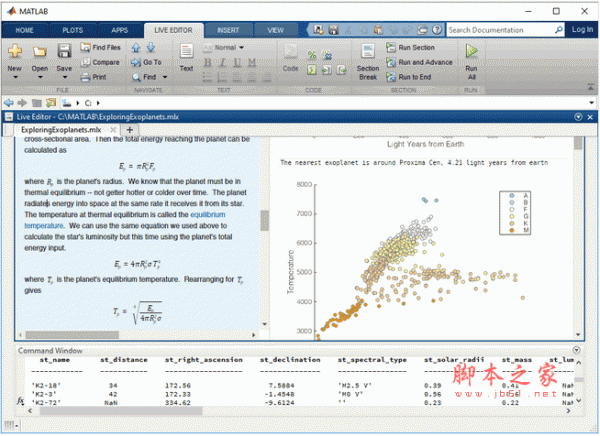Expand the Find dropdown in Navigate group

(x=162, y=76)
